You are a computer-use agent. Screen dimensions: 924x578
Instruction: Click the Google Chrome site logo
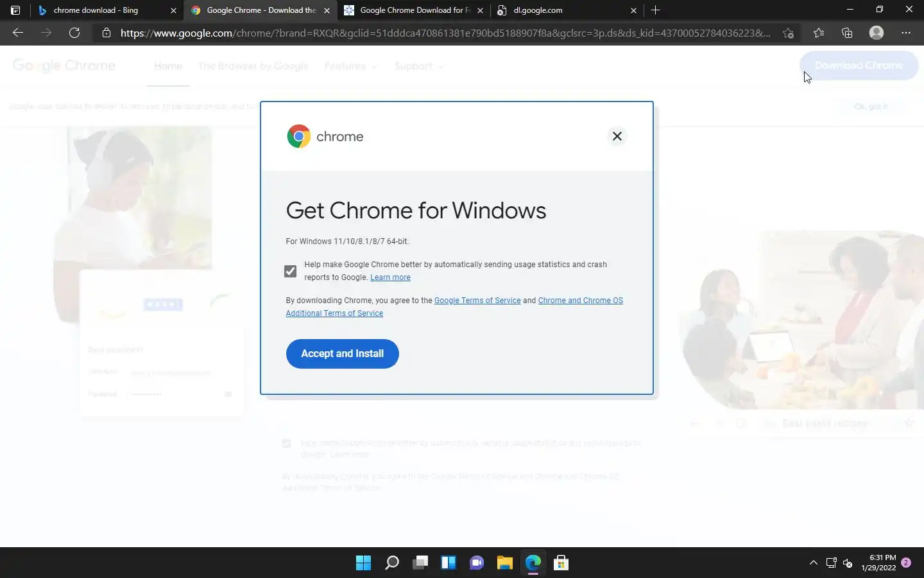(x=64, y=66)
